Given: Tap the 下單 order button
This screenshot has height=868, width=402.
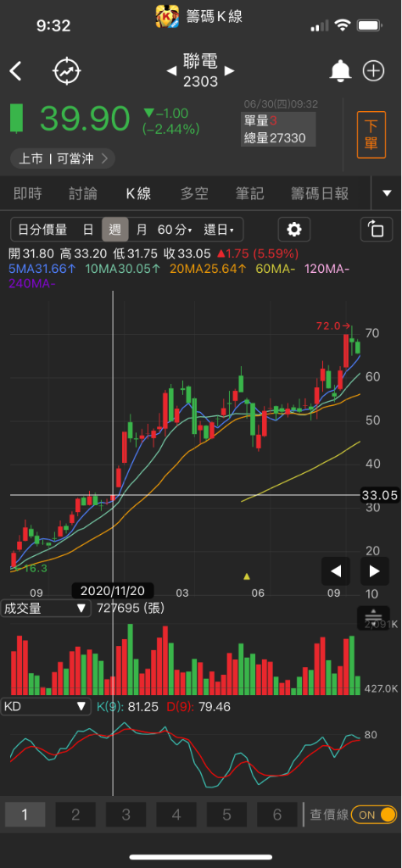Looking at the screenshot, I should 371,135.
